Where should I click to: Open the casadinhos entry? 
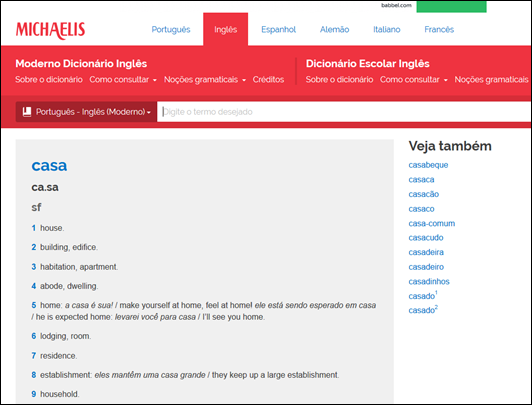(x=429, y=281)
